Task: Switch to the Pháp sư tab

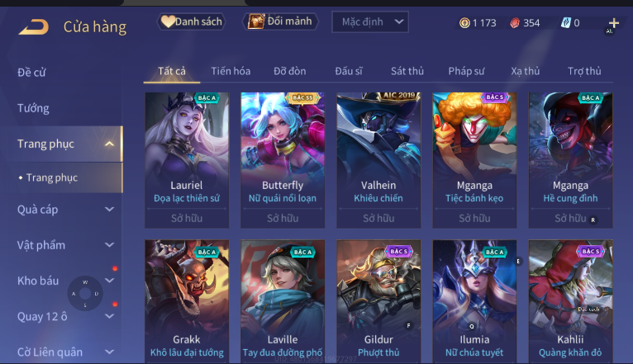Action: point(466,71)
